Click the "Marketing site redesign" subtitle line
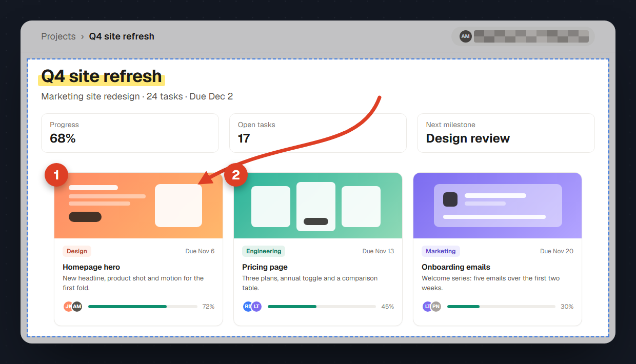This screenshot has width=636, height=364. [137, 96]
